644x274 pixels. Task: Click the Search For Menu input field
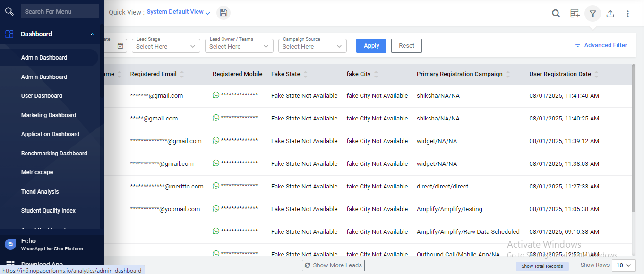coord(60,12)
